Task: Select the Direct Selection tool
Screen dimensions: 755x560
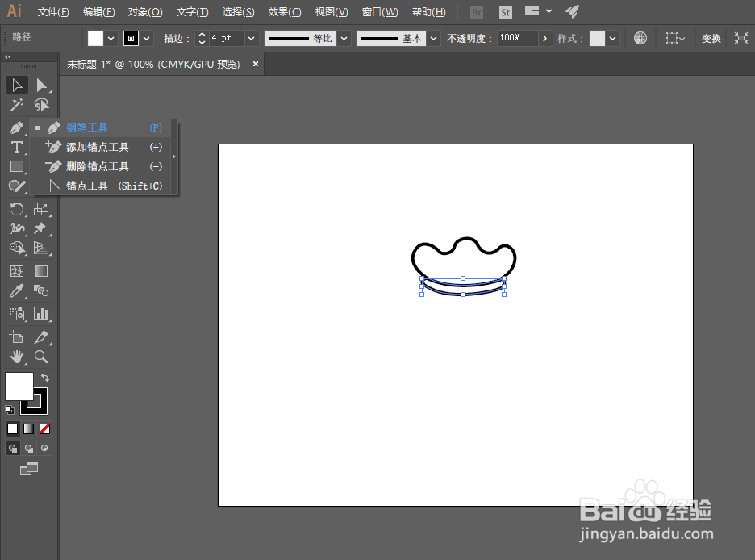Action: click(41, 86)
